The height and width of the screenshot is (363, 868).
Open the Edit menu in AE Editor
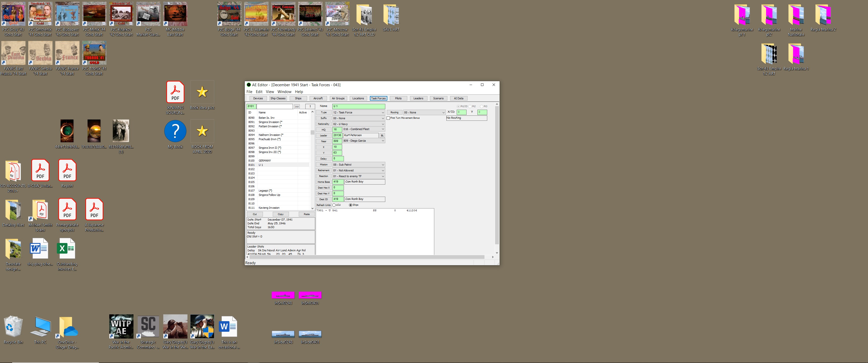[259, 92]
